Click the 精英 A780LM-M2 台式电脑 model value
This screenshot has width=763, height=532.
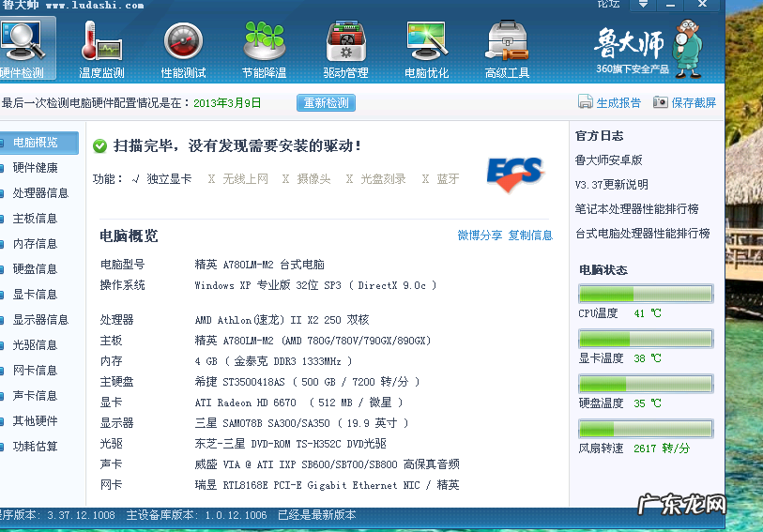259,265
